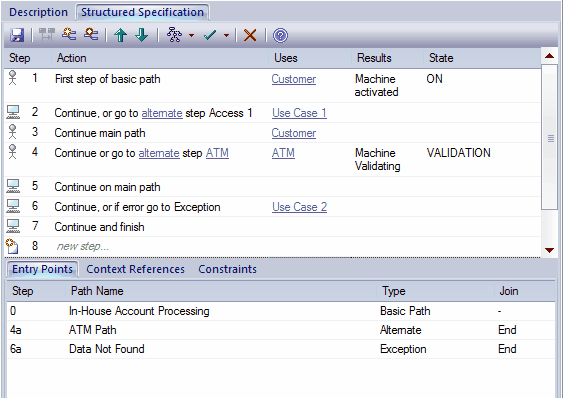Click 'alternate' link in step 4 action
564x398 pixels.
click(x=159, y=153)
